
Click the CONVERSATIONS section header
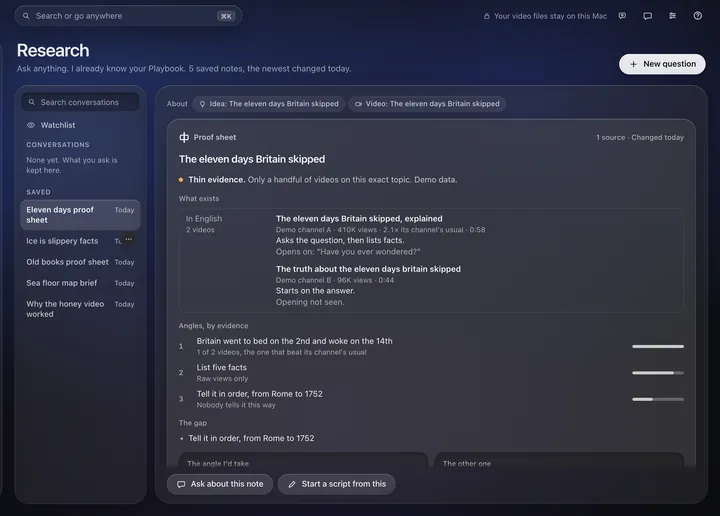(58, 145)
